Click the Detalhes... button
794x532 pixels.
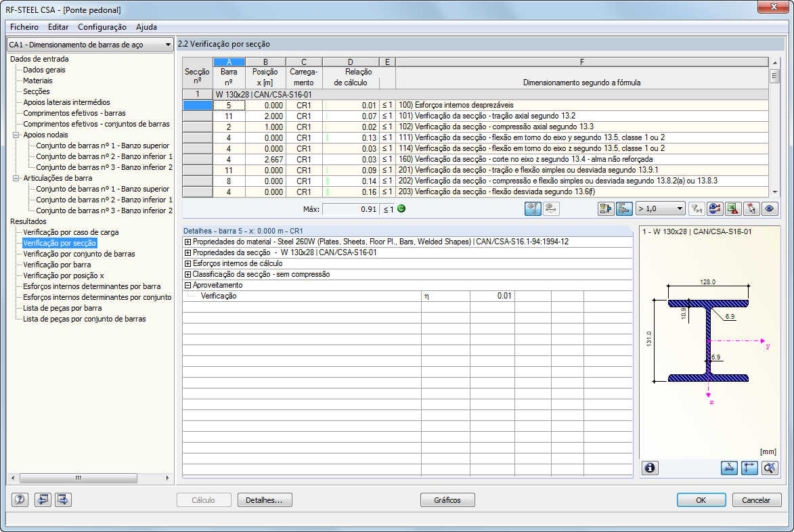tap(265, 500)
